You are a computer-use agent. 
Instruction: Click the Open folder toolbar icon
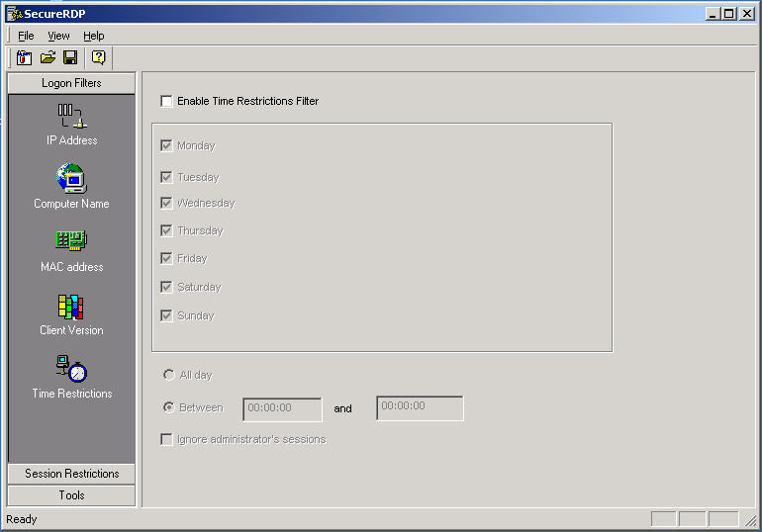tap(48, 57)
